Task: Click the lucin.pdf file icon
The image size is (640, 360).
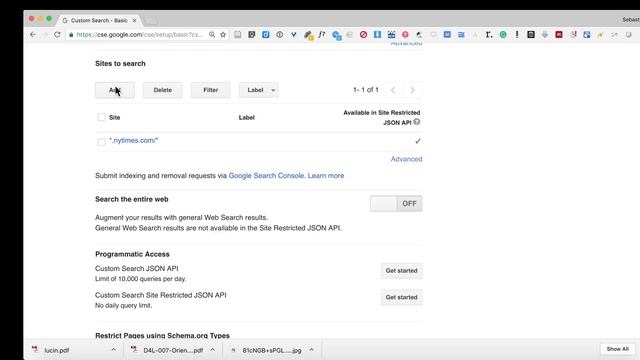Action: [35, 350]
